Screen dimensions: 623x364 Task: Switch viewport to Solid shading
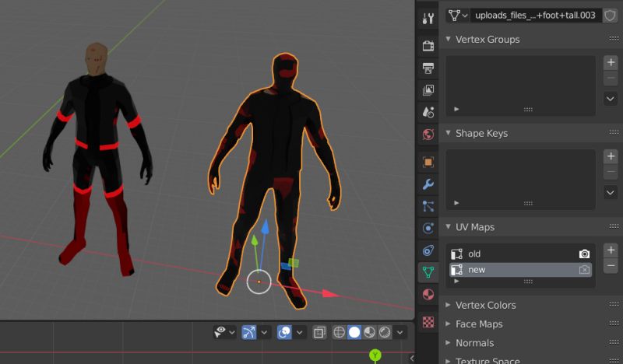[x=354, y=332]
